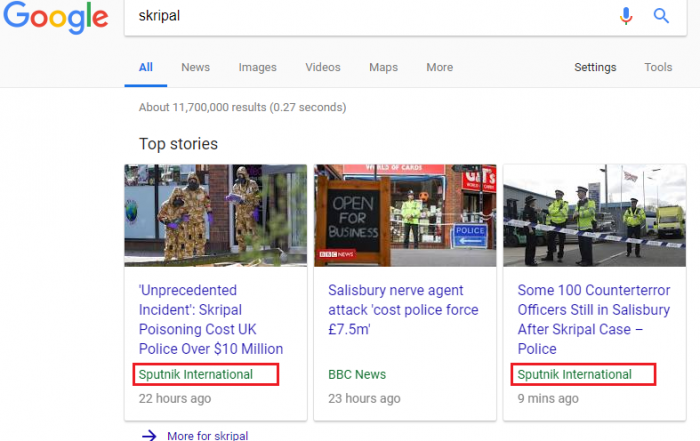Click the blue magnifying glass search icon
This screenshot has width=700, height=441.
(x=661, y=16)
